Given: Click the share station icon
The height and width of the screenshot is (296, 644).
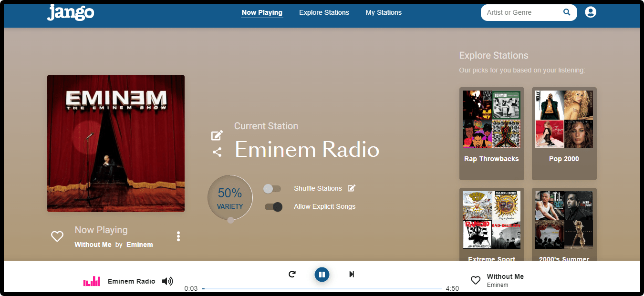Looking at the screenshot, I should point(217,152).
